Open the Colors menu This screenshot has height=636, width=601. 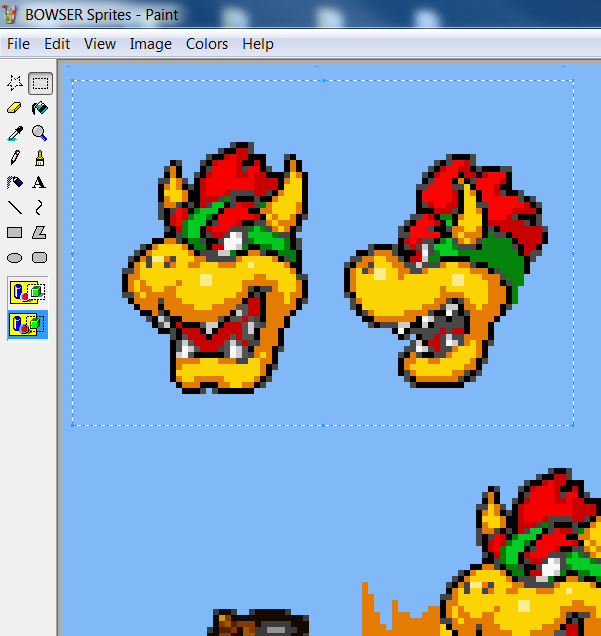point(207,44)
